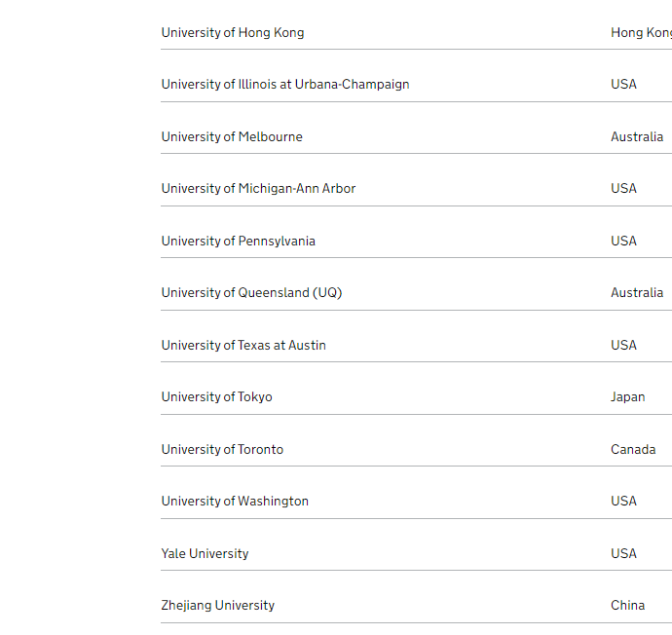This screenshot has width=672, height=635.
Task: Click the Canada country cell
Action: [x=633, y=450]
